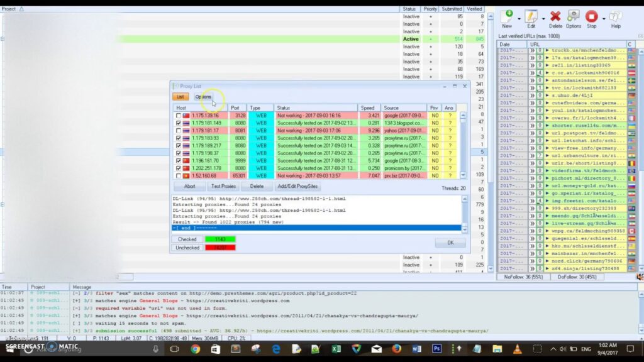Click the red Unchecked count bar
Image resolution: width=644 pixels, height=362 pixels.
tap(220, 248)
